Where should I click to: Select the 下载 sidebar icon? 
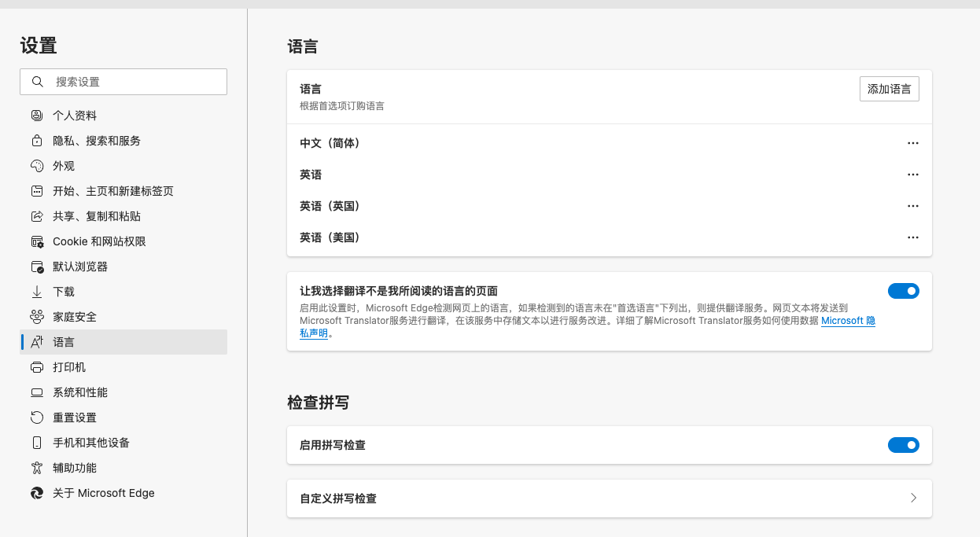pyautogui.click(x=36, y=291)
